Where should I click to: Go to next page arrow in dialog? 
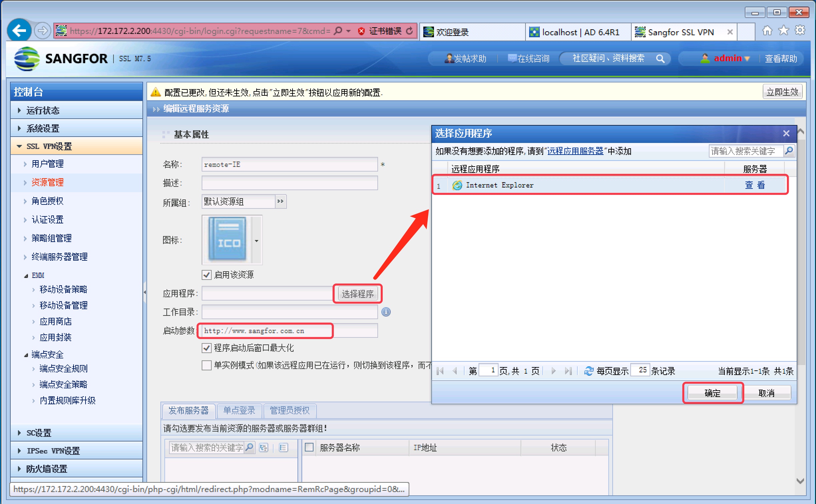click(553, 371)
